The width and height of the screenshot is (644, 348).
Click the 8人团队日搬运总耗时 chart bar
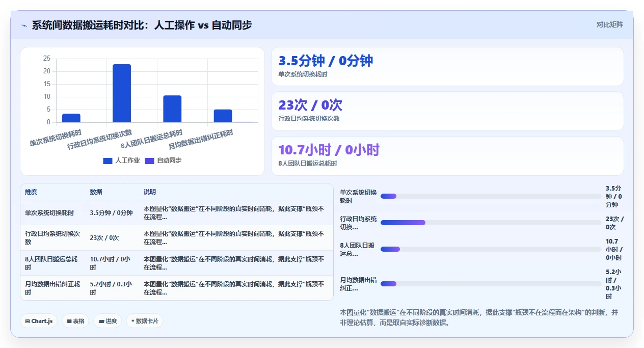pos(172,109)
